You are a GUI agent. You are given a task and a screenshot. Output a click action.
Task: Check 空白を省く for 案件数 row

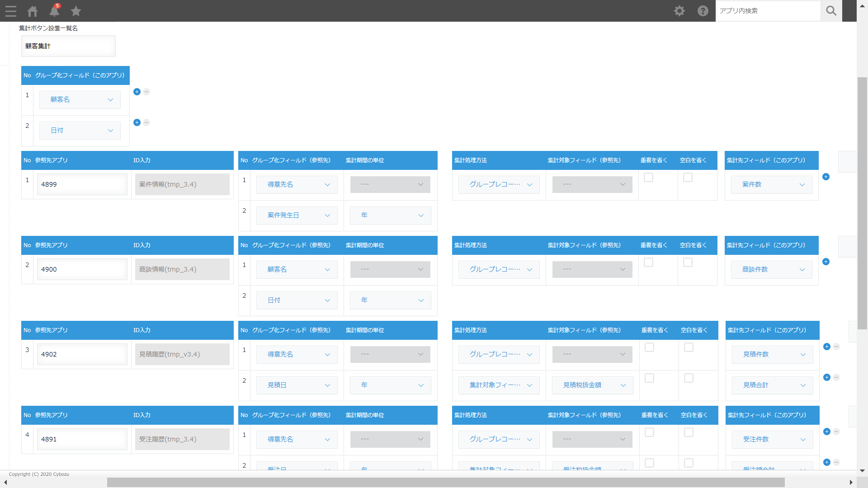688,178
